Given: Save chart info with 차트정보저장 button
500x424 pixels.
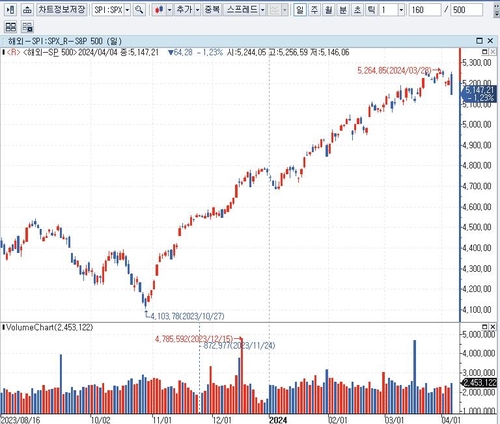Looking at the screenshot, I should (x=62, y=10).
